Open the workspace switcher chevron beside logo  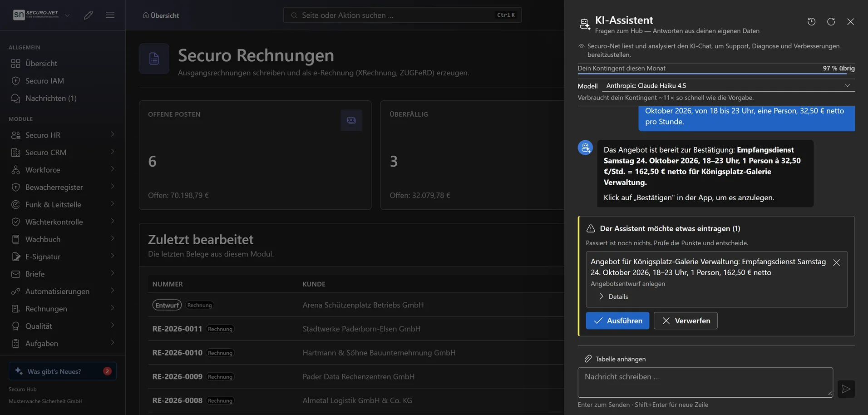point(67,15)
